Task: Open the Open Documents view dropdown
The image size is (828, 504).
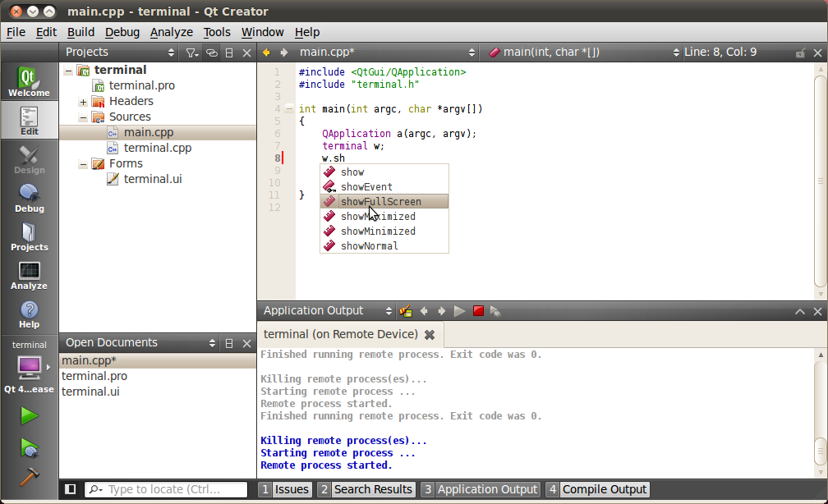Action: (140, 343)
